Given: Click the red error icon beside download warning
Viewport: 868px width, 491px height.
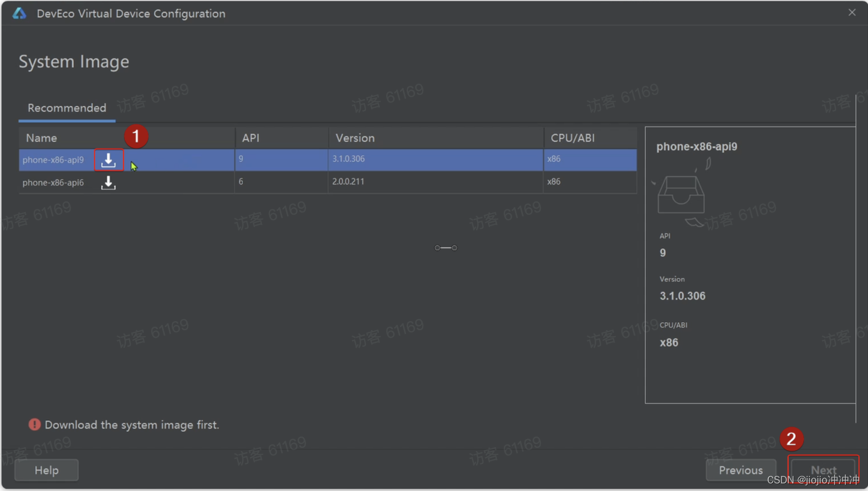Looking at the screenshot, I should (35, 425).
